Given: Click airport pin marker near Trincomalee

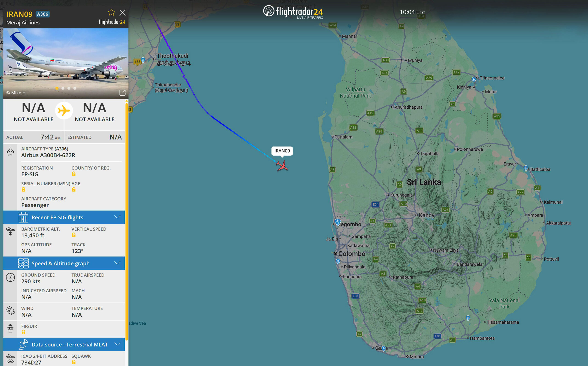Looking at the screenshot, I should (x=474, y=79).
